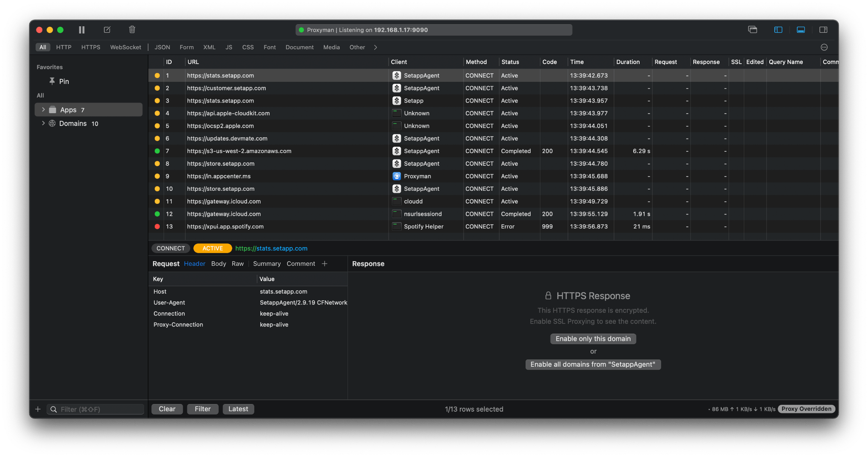
Task: Open a new window via the windows icon
Action: point(753,30)
